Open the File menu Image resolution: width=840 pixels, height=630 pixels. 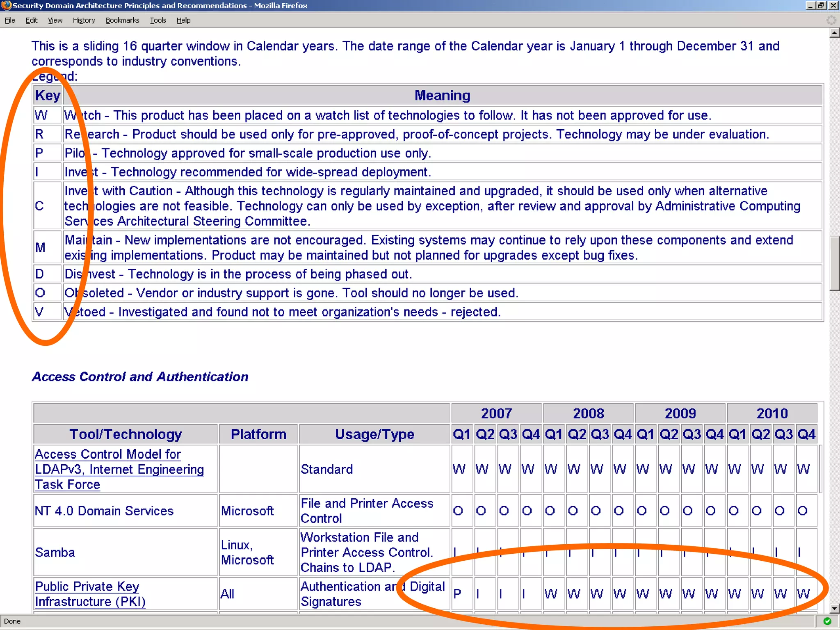(x=10, y=20)
